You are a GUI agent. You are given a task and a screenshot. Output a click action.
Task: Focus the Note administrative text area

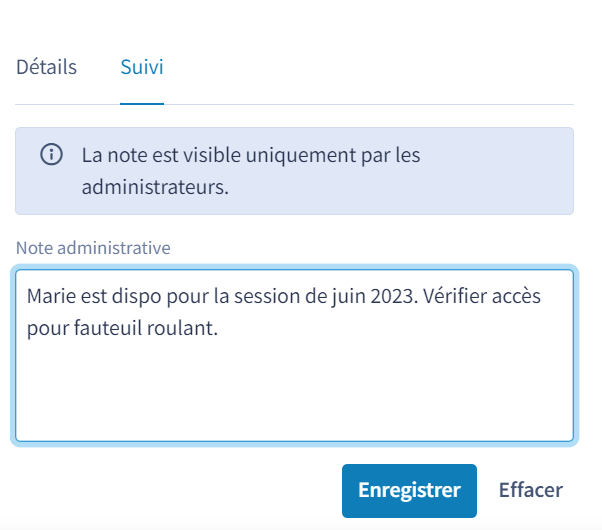(x=294, y=355)
